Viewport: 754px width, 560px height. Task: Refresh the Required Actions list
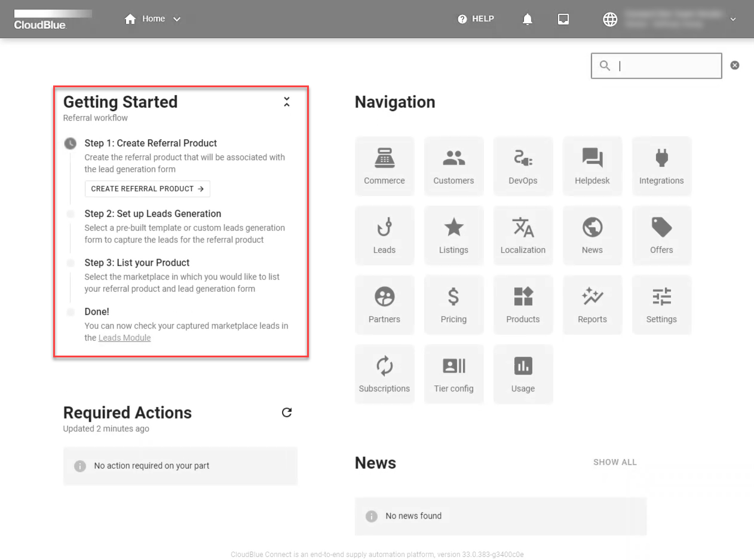click(x=287, y=412)
